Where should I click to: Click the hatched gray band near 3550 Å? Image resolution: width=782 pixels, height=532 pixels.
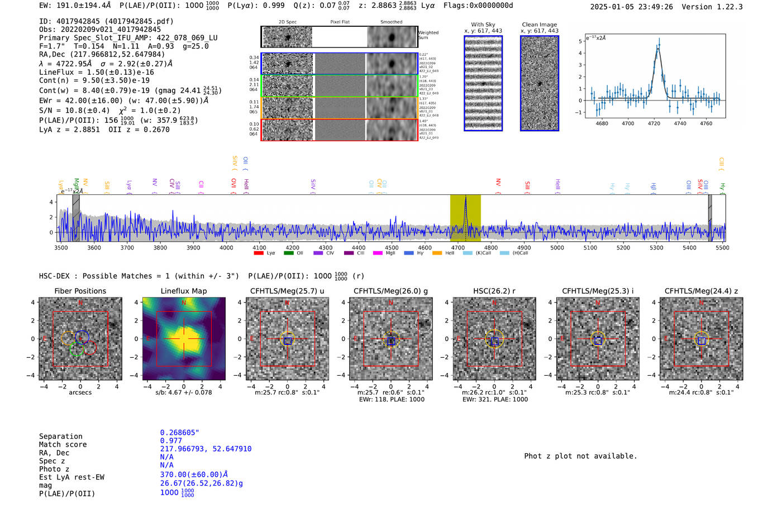(x=76, y=218)
